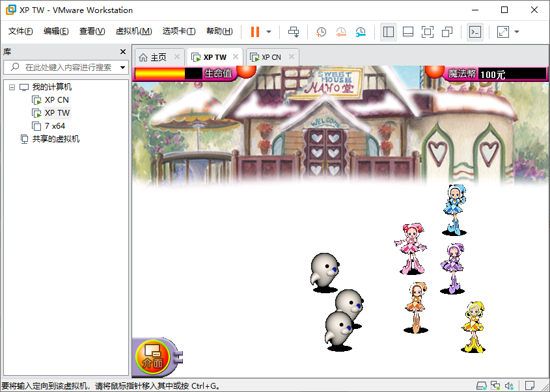Take a snapshot with the clock-plus icon
Image resolution: width=550 pixels, height=392 pixels.
pos(321,32)
